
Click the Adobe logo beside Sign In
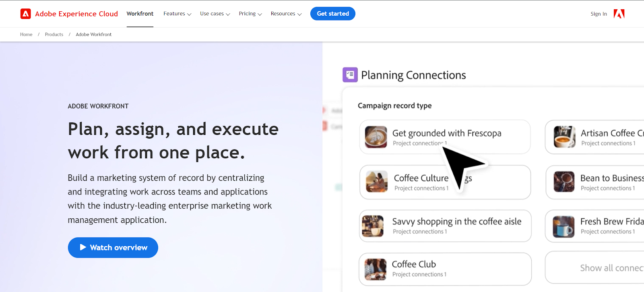[x=619, y=14]
